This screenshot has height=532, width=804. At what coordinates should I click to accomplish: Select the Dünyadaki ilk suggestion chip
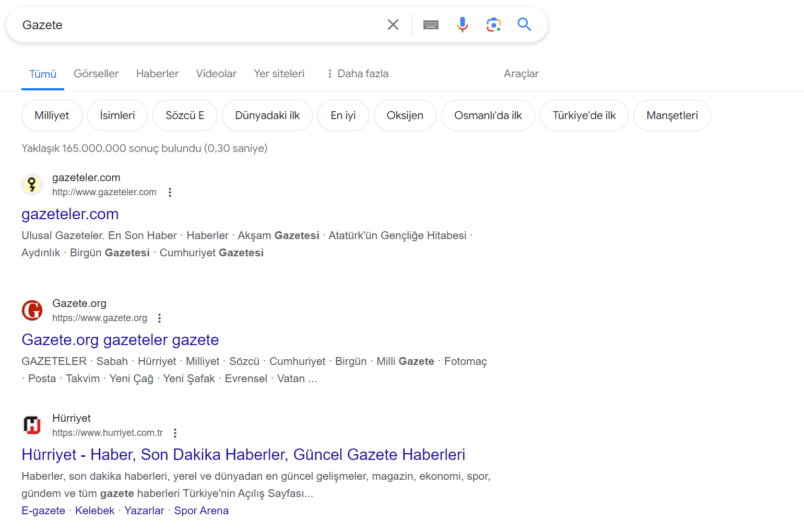point(267,115)
